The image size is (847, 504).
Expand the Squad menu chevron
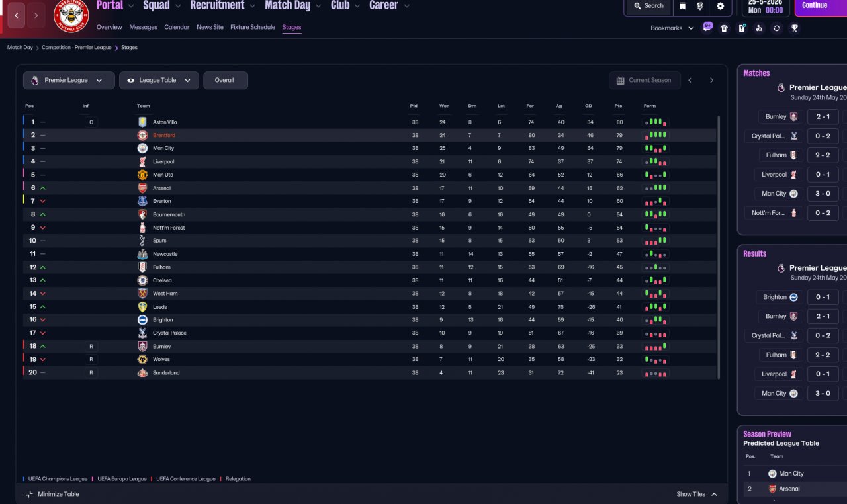tap(177, 6)
